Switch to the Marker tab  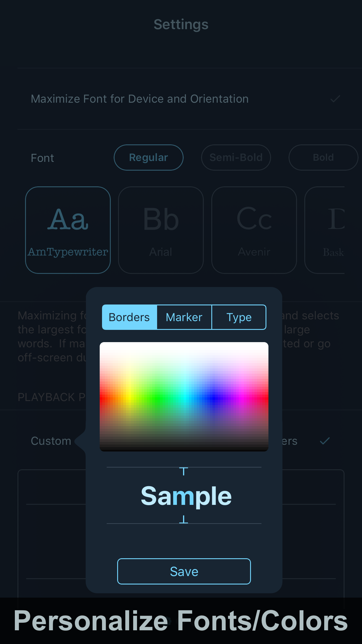pyautogui.click(x=184, y=317)
